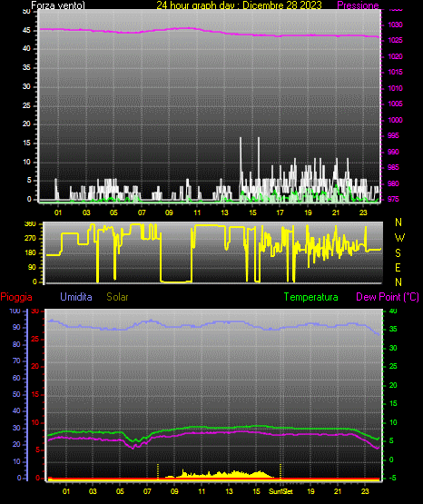Click the blue 90 humidity axis value
Viewport: 423px width, 504px height.
16,327
